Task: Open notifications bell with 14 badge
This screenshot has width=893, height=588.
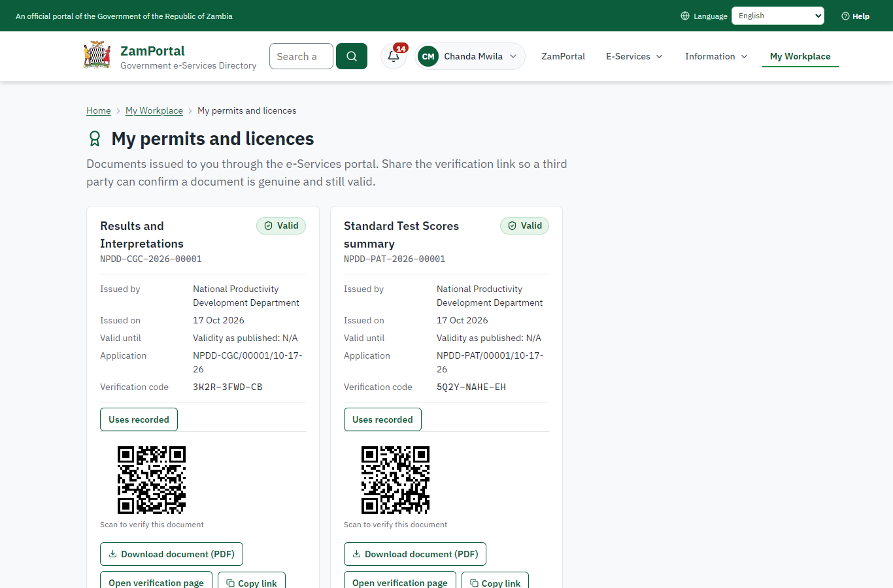Action: (394, 56)
